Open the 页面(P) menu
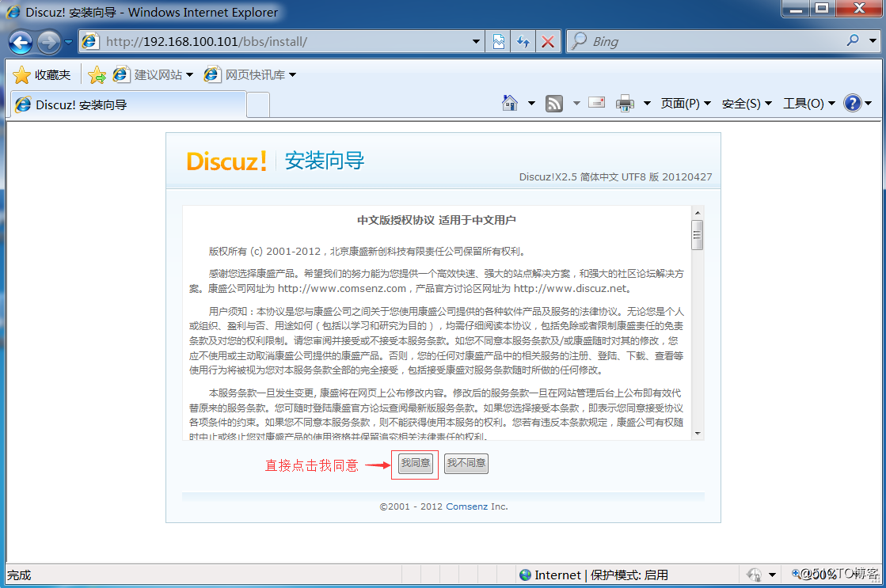 pyautogui.click(x=686, y=104)
